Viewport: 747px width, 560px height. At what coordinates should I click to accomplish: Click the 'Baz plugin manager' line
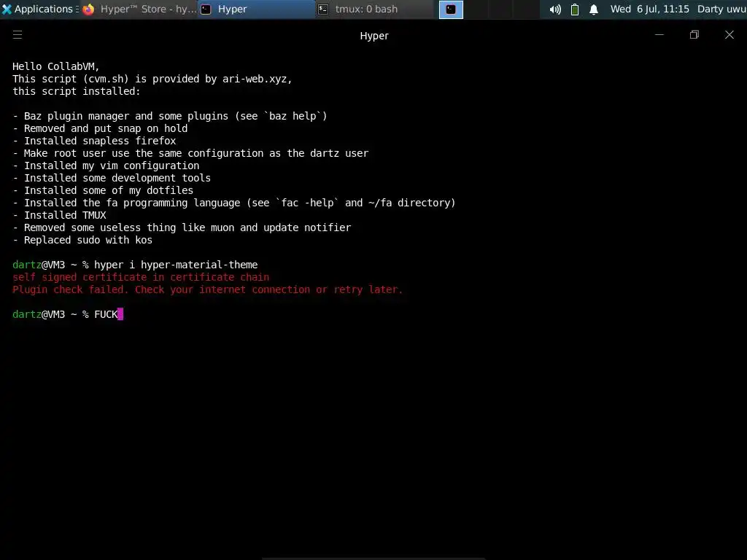(170, 116)
